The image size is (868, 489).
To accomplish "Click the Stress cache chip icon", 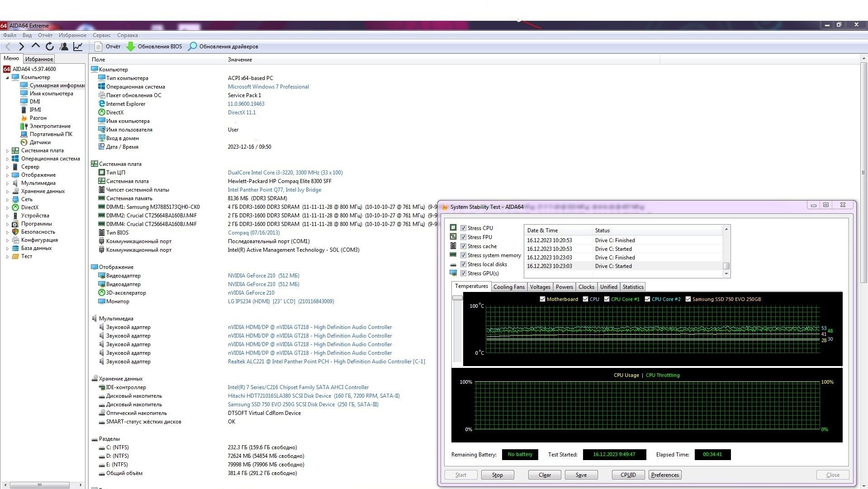I will pos(453,246).
